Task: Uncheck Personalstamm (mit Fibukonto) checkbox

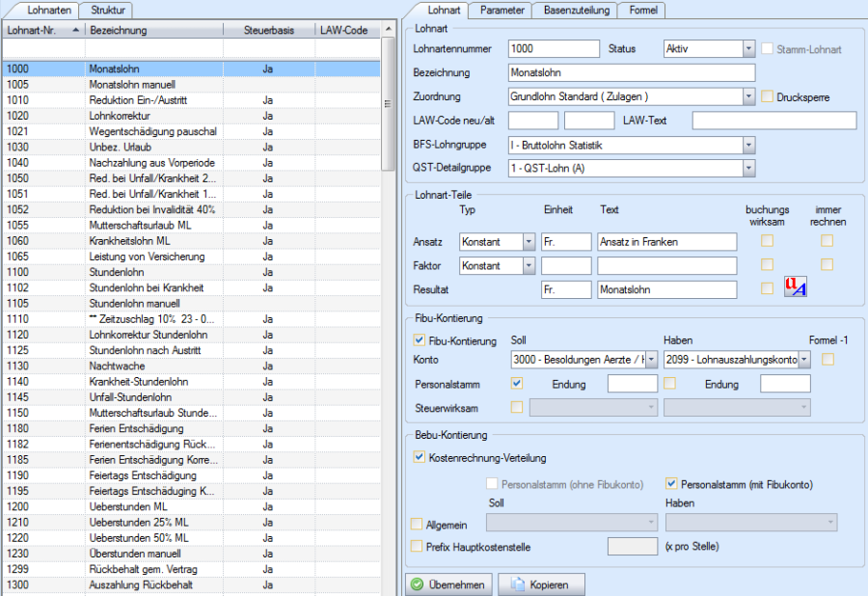Action: (671, 484)
